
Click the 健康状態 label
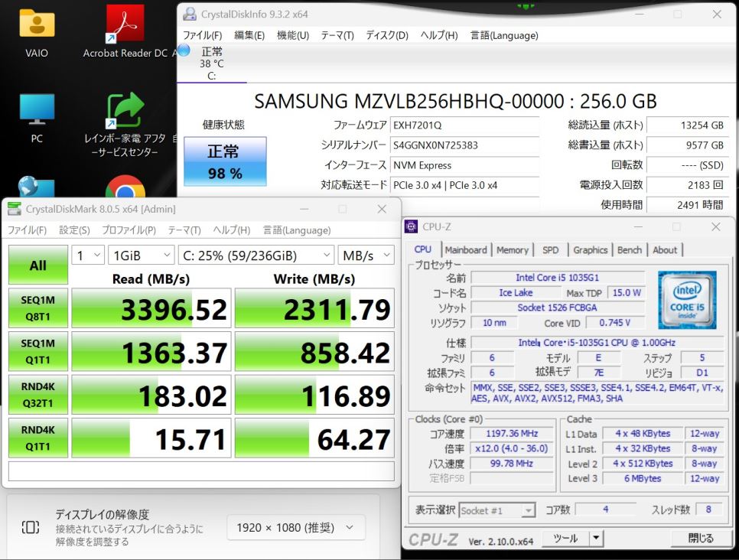pyautogui.click(x=223, y=125)
